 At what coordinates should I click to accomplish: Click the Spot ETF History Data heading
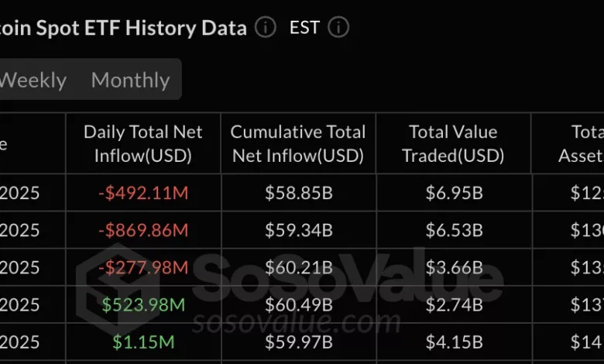124,28
